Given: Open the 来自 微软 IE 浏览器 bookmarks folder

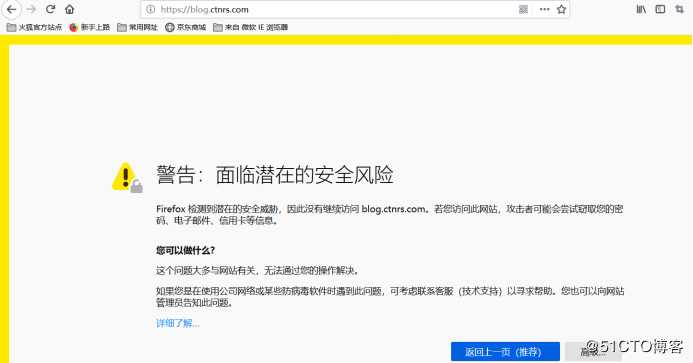Looking at the screenshot, I should pyautogui.click(x=251, y=27).
